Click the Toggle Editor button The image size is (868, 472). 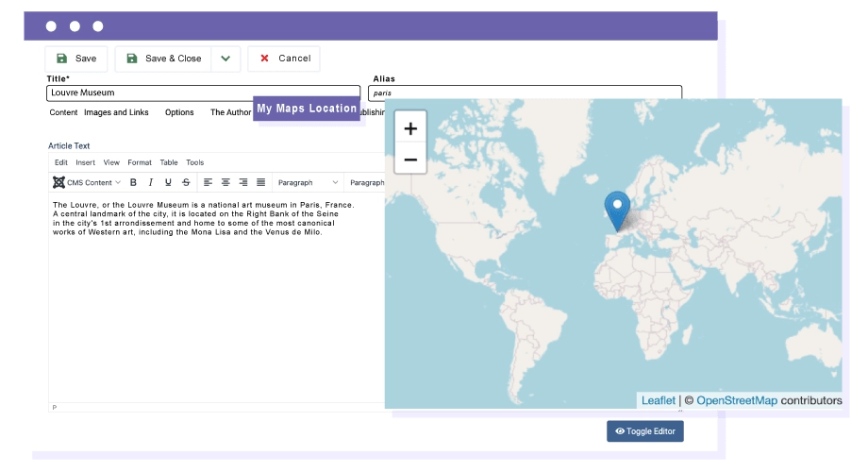645,431
